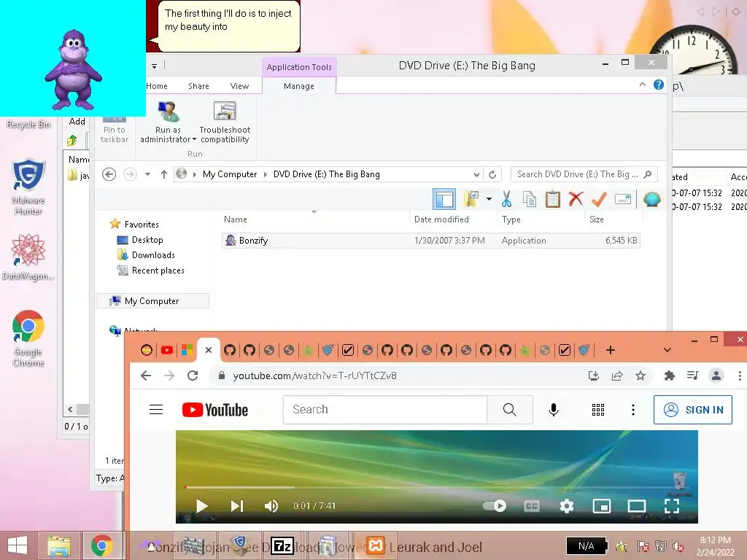
Task: Click the Copy pages icon
Action: pos(530,199)
